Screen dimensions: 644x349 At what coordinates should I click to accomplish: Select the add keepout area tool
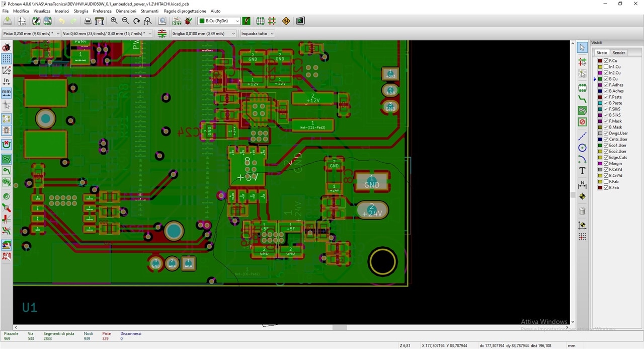(x=582, y=122)
